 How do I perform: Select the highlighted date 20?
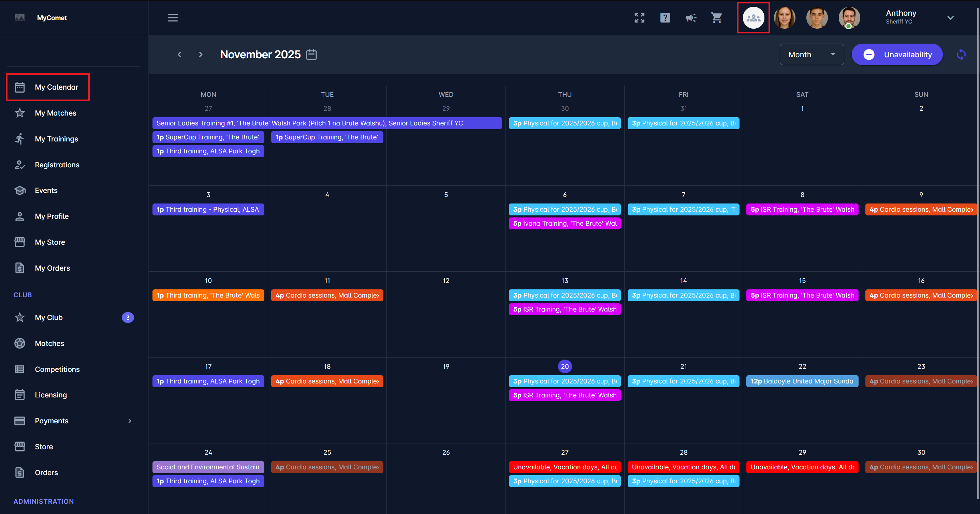(565, 366)
